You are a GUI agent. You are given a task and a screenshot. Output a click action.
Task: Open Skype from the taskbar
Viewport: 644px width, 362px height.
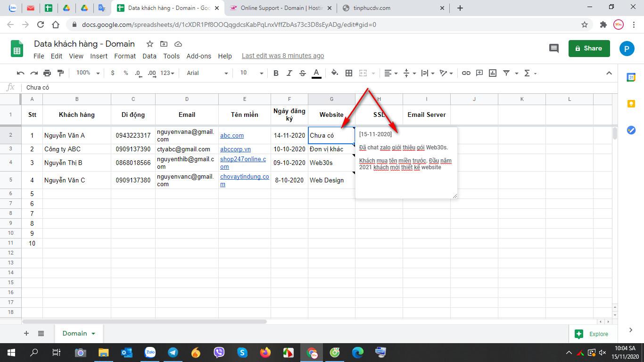pyautogui.click(x=242, y=353)
